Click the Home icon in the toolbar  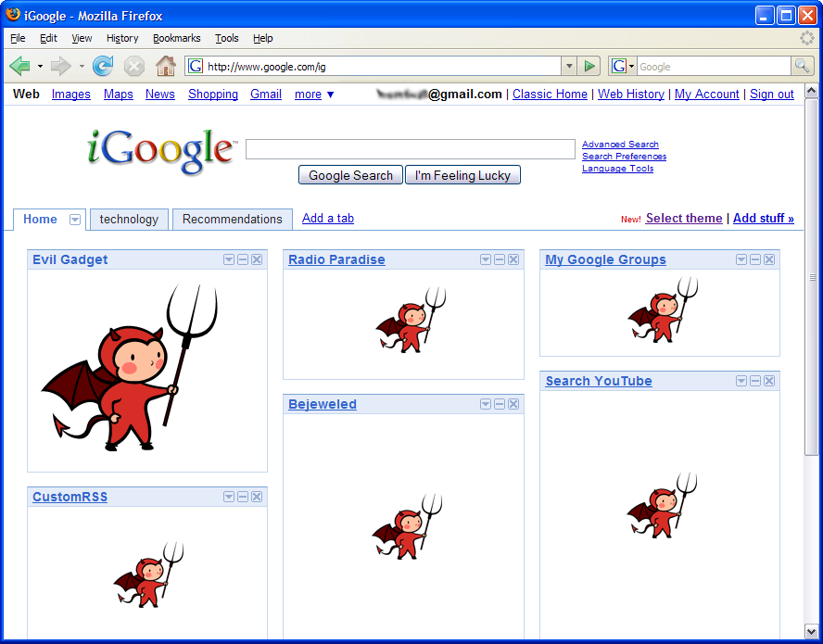click(x=165, y=66)
